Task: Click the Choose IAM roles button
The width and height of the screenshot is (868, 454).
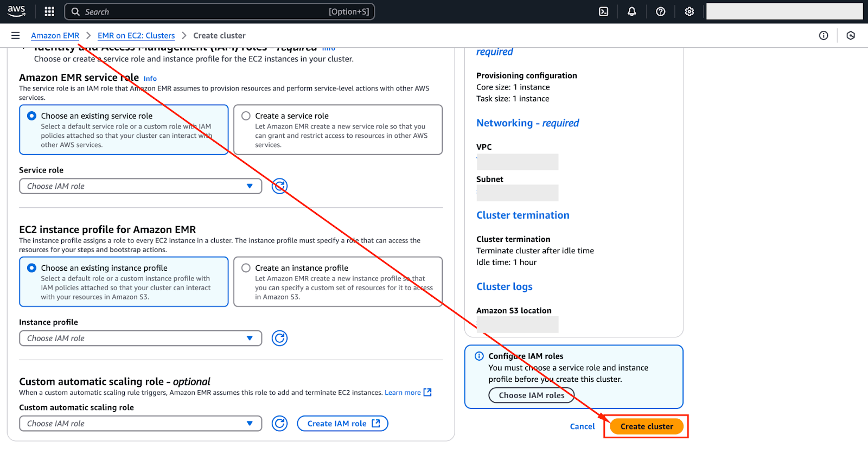Action: (532, 395)
